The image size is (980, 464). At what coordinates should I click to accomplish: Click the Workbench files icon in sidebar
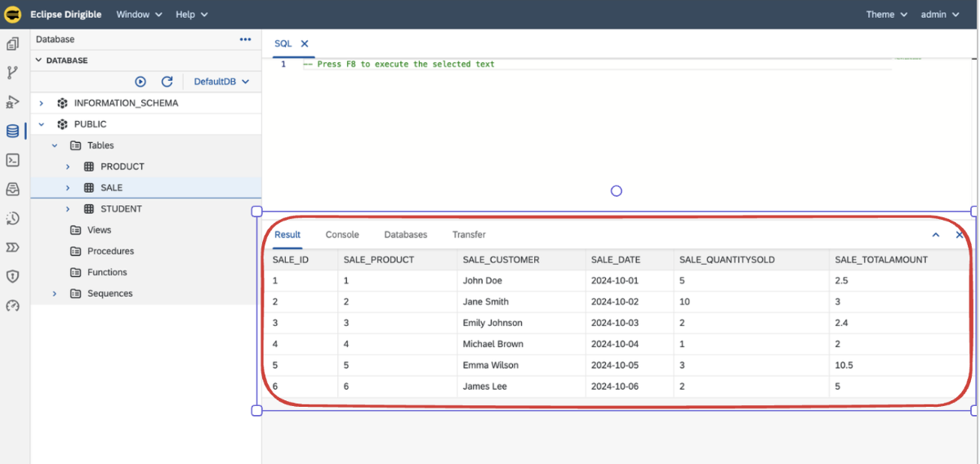[12, 44]
